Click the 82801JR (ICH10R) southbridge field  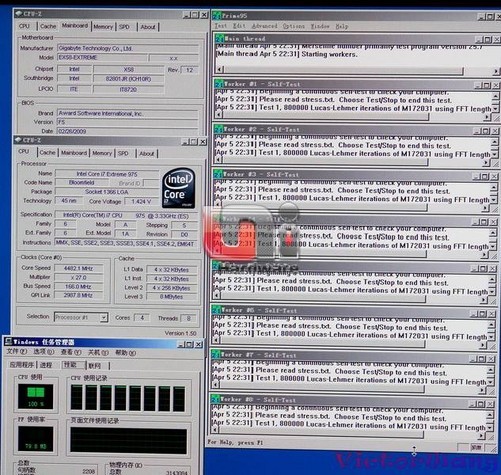click(x=128, y=79)
